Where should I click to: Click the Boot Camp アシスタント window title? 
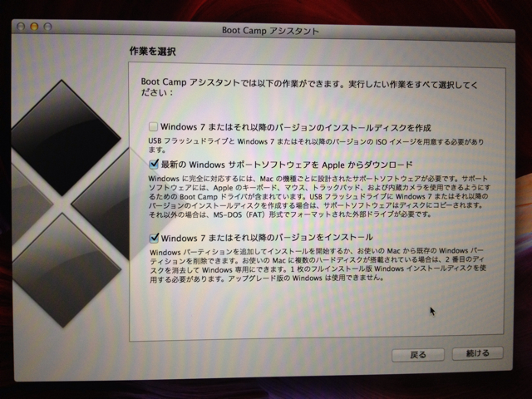(270, 31)
